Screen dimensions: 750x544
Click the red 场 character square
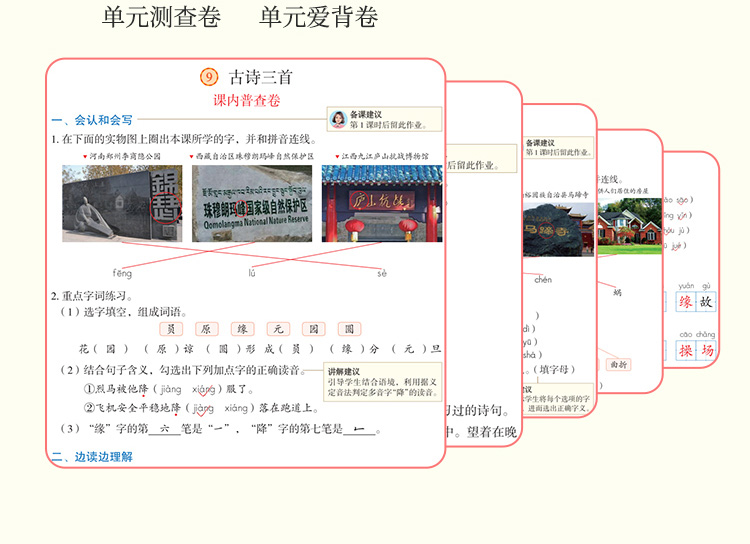click(x=706, y=350)
